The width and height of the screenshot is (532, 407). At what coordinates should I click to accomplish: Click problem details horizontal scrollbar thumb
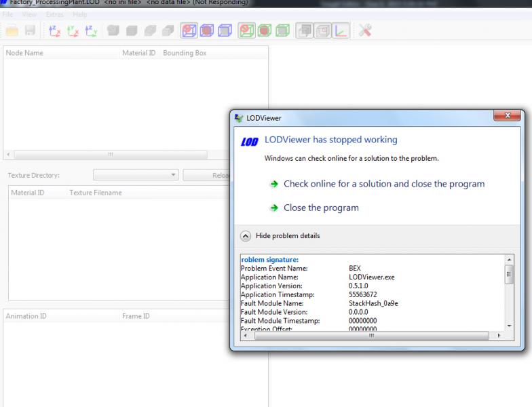coord(372,336)
